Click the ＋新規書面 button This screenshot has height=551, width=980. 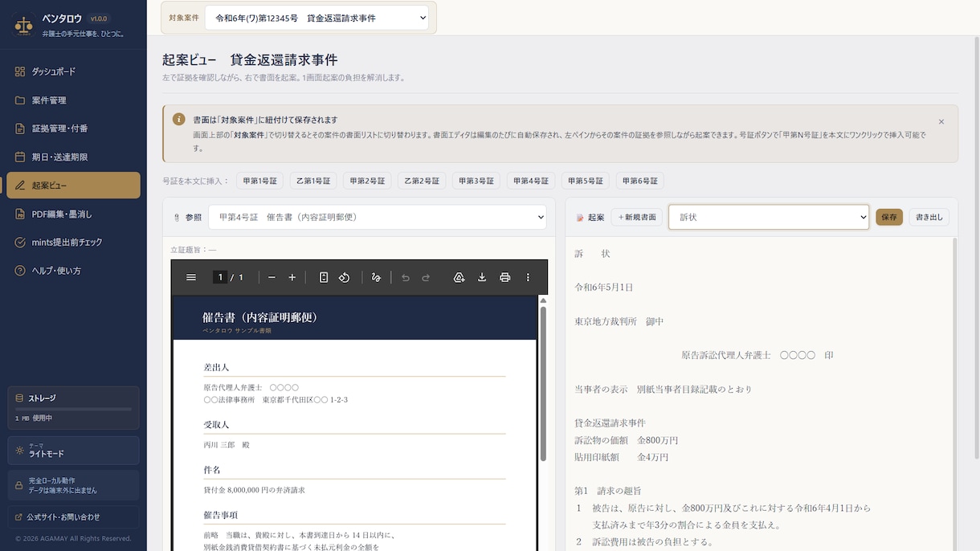[637, 217]
